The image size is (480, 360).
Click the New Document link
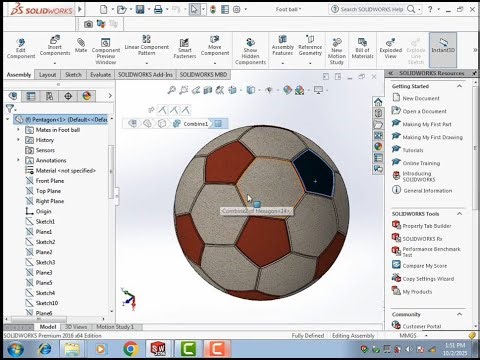[421, 98]
